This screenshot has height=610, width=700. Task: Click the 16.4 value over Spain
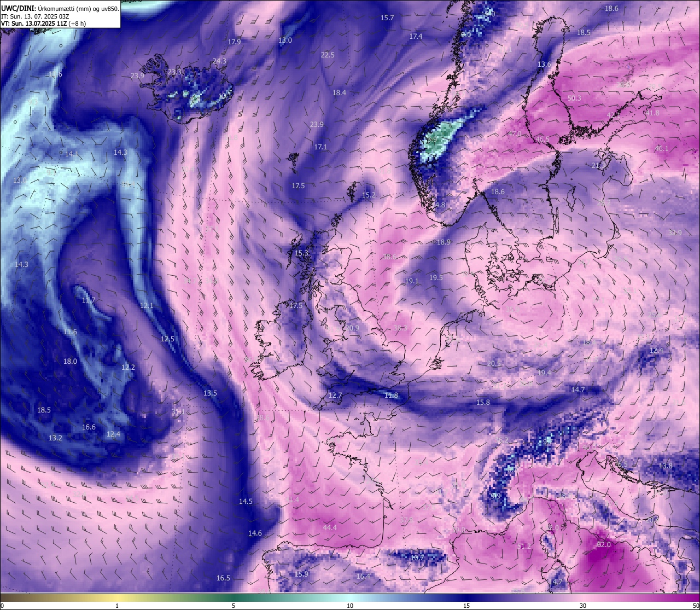[x=363, y=577]
